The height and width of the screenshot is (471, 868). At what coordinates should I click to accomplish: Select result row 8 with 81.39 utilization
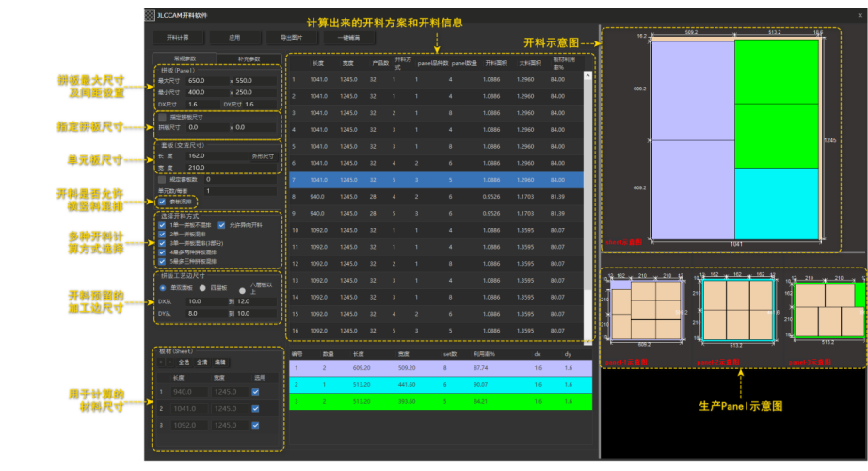[436, 197]
